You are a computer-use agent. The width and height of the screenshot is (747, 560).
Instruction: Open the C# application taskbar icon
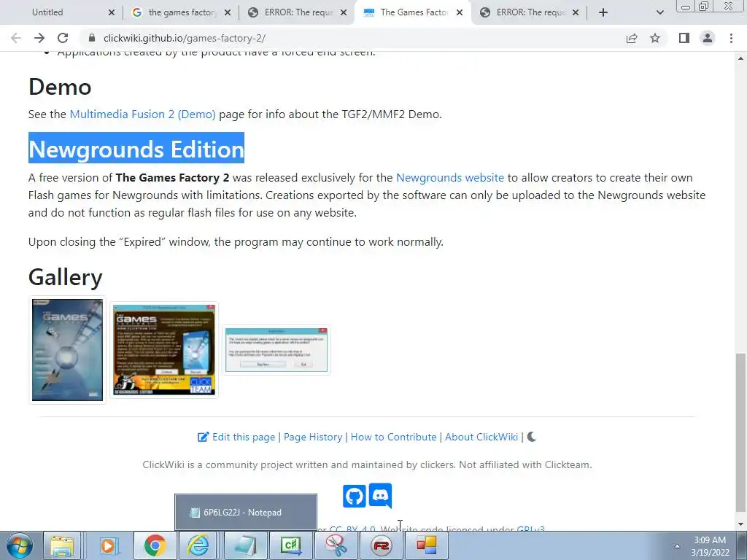[x=291, y=545]
